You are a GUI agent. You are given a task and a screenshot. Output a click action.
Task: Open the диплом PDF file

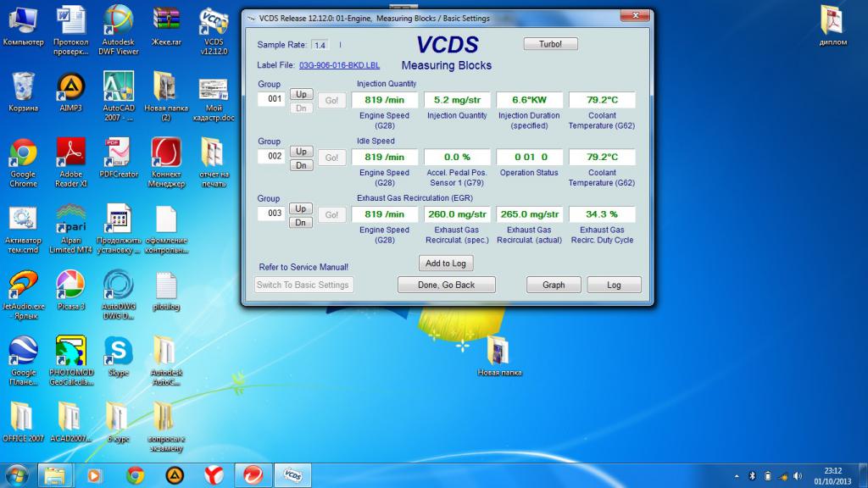pyautogui.click(x=833, y=25)
